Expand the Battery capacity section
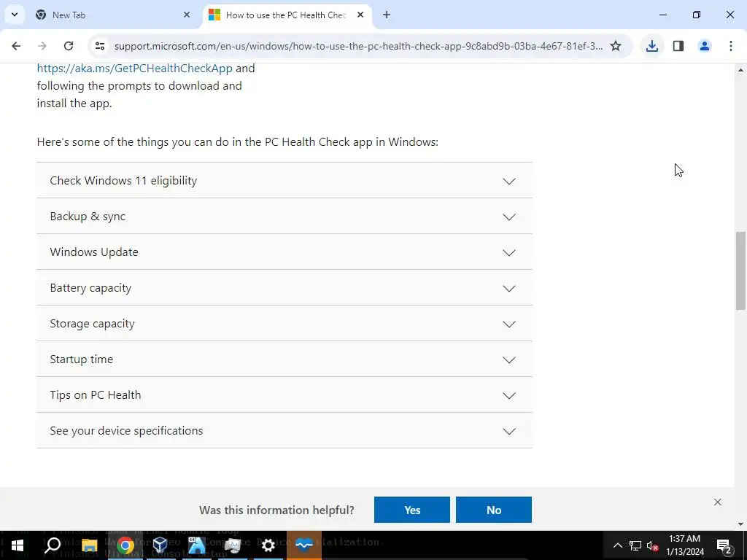Screen dimensions: 747x560 (x=285, y=287)
